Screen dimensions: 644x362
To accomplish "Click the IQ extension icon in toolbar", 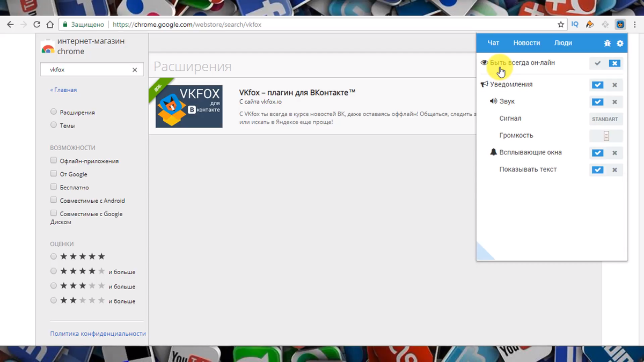I will coord(575,24).
